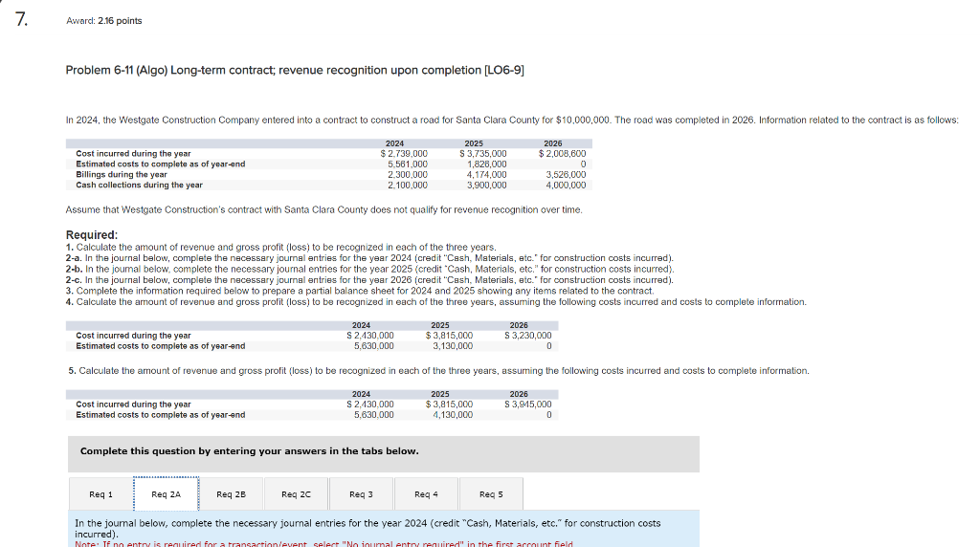The width and height of the screenshot is (980, 547).
Task: Click requirement 2-b instruction line
Action: 370,269
